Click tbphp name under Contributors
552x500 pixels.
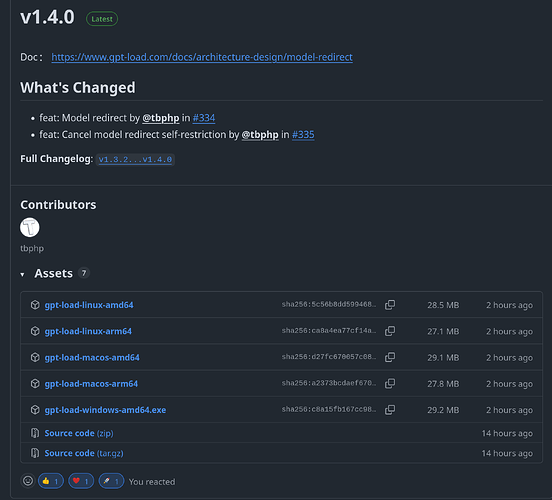click(x=32, y=249)
